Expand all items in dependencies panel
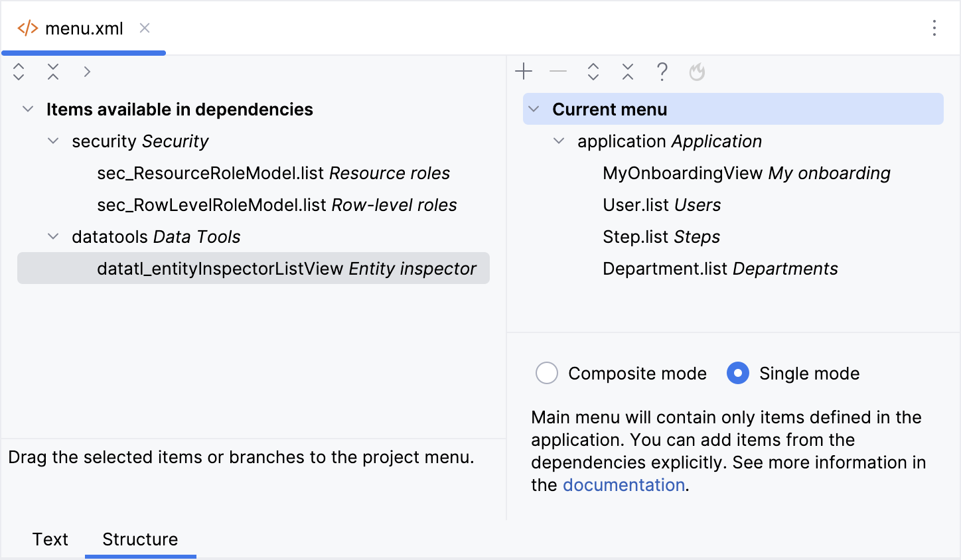This screenshot has height=560, width=961. click(19, 72)
